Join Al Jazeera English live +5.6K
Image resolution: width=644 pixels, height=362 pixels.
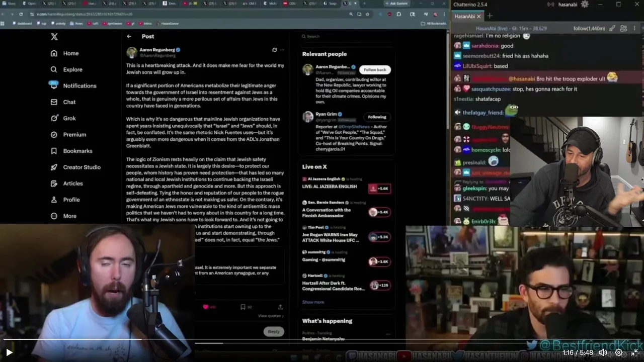point(379,189)
